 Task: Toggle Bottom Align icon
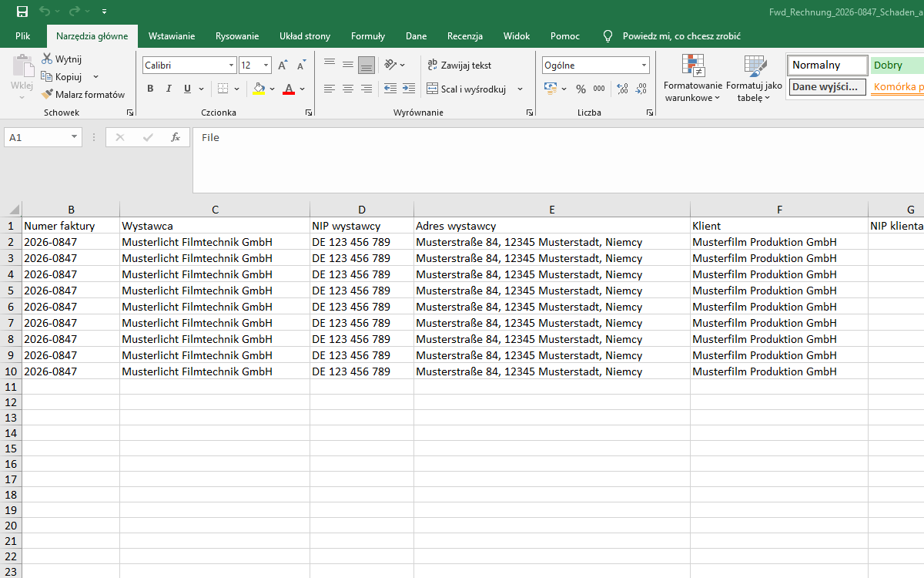(x=367, y=65)
